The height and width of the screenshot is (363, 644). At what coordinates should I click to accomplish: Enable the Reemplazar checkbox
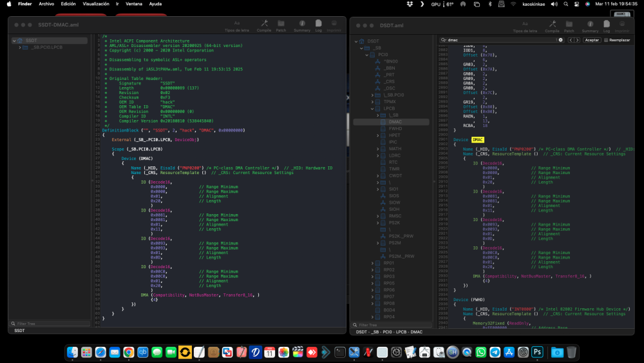(606, 40)
